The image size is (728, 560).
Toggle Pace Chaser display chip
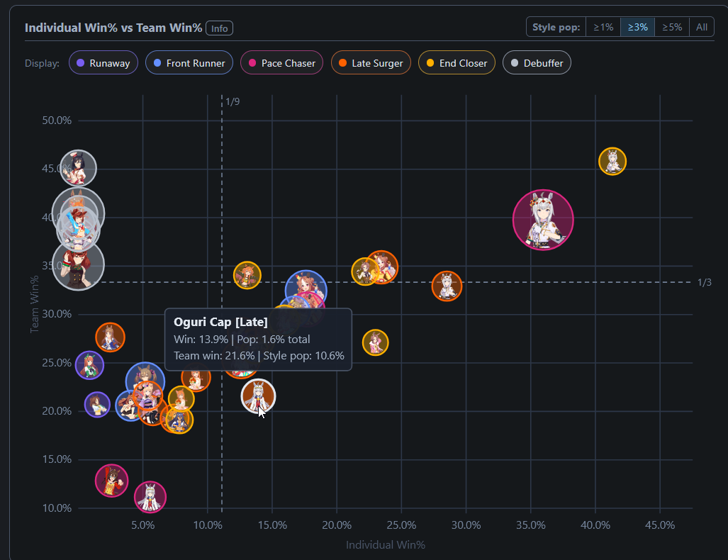click(282, 62)
